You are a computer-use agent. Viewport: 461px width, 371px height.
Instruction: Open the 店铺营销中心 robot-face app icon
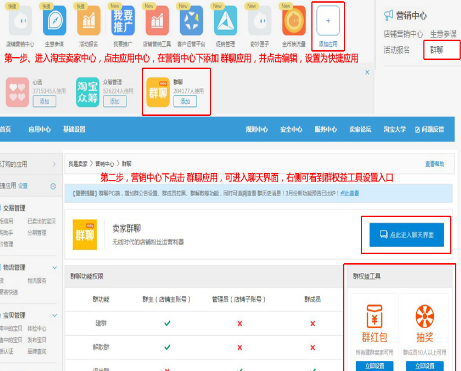click(x=20, y=21)
